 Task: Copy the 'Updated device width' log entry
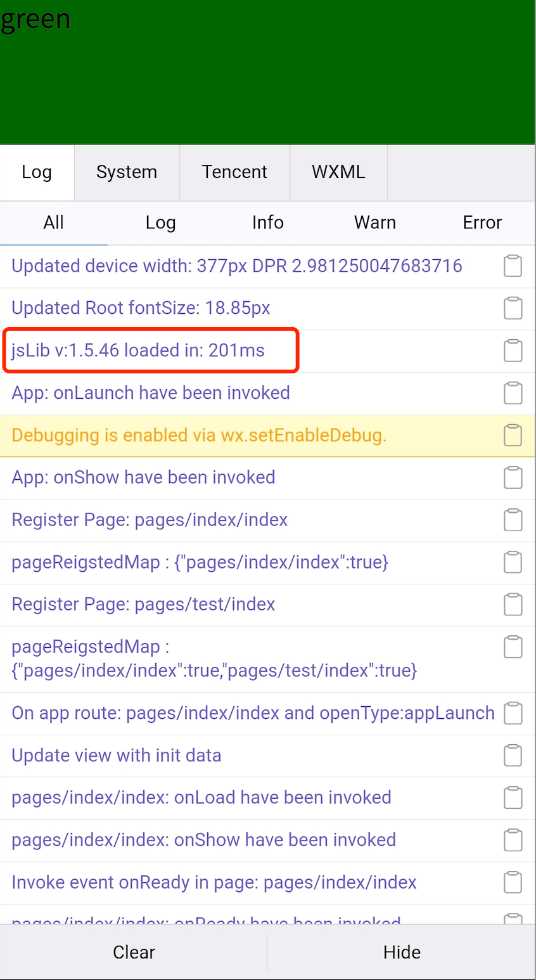(x=513, y=266)
